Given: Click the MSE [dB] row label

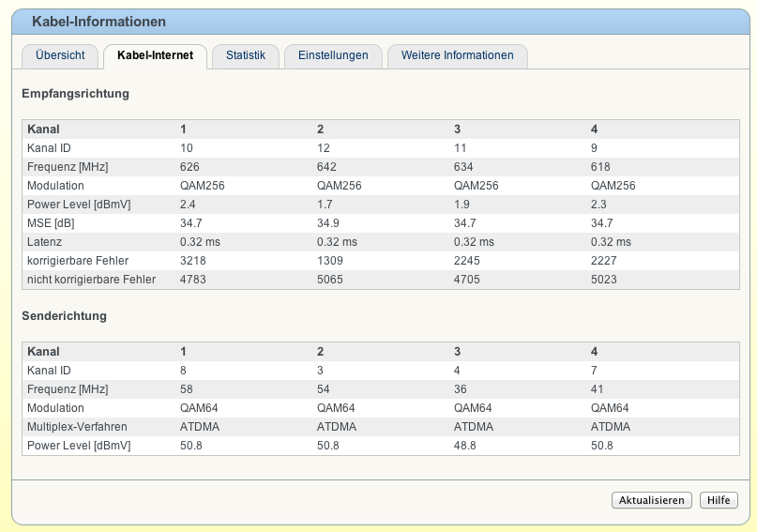Looking at the screenshot, I should coord(52,223).
